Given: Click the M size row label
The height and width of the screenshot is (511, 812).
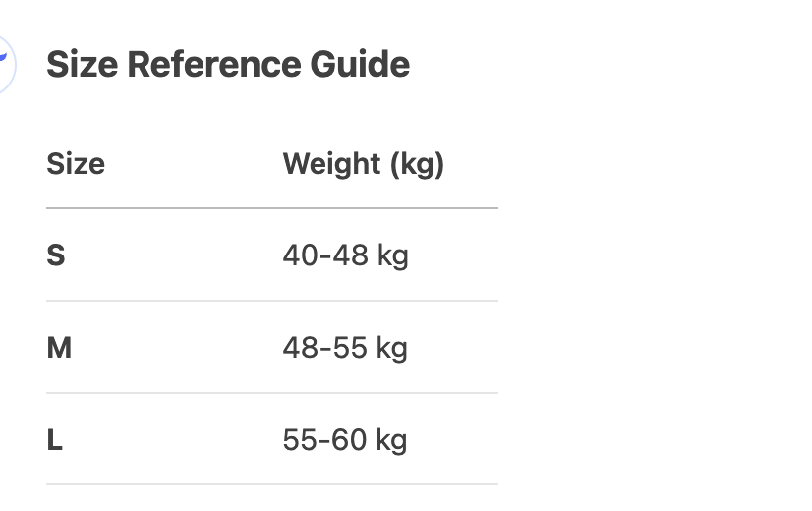Looking at the screenshot, I should pos(59,348).
